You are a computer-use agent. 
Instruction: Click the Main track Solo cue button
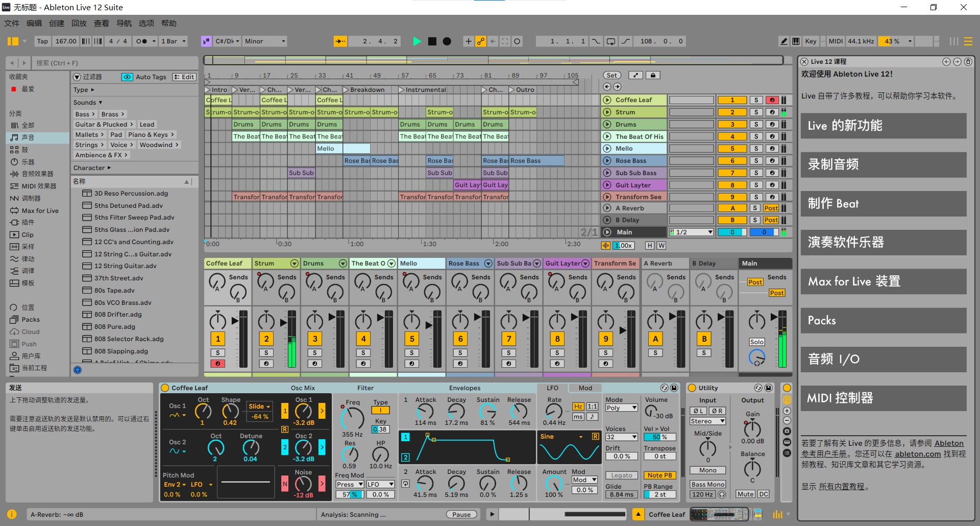(x=757, y=342)
